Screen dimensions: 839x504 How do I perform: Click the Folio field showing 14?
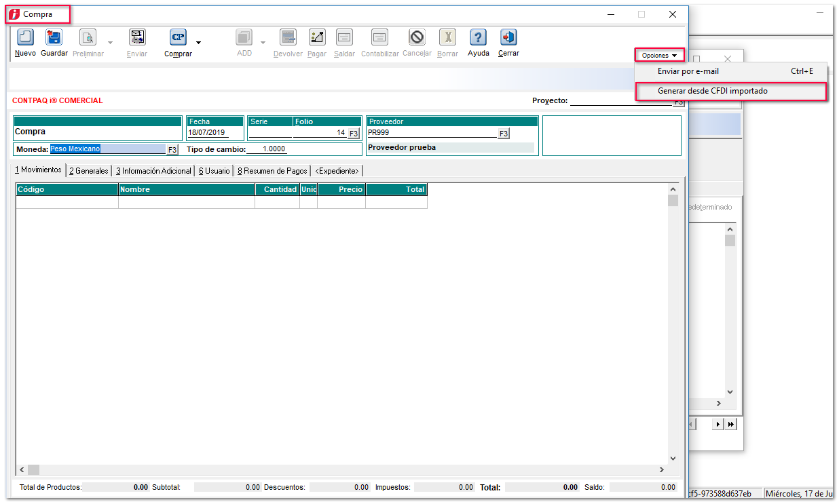320,133
